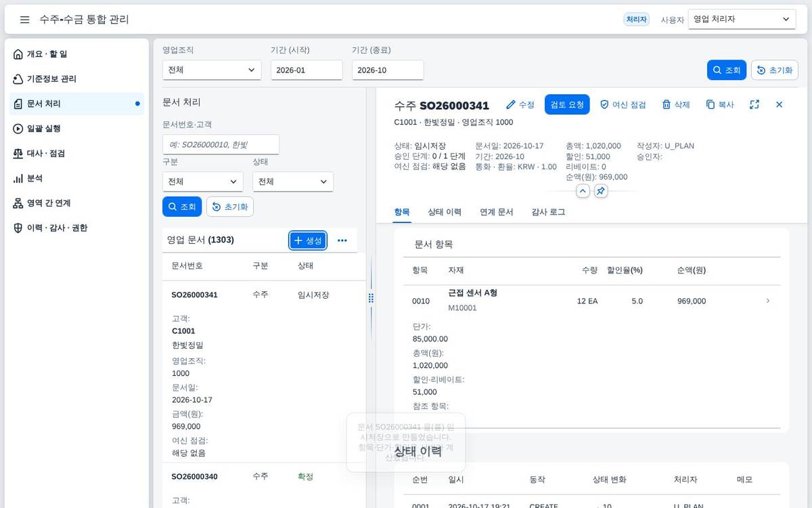Open the hamburger navigation menu

25,20
